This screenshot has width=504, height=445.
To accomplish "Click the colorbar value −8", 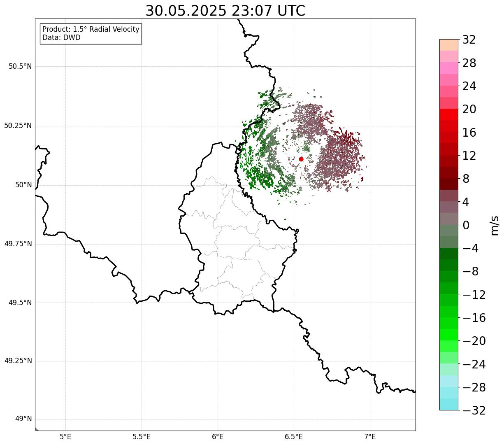I will 471,271.
